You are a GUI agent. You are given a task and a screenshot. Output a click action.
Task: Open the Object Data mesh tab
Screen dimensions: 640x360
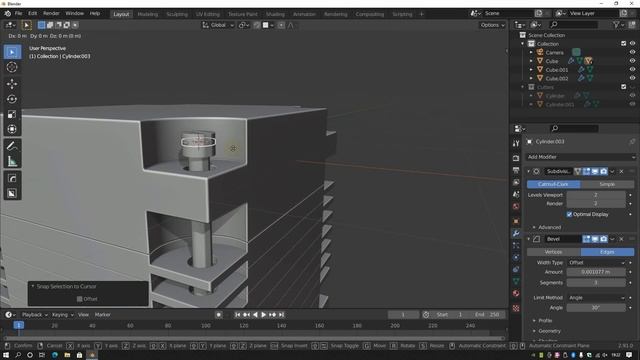click(516, 282)
